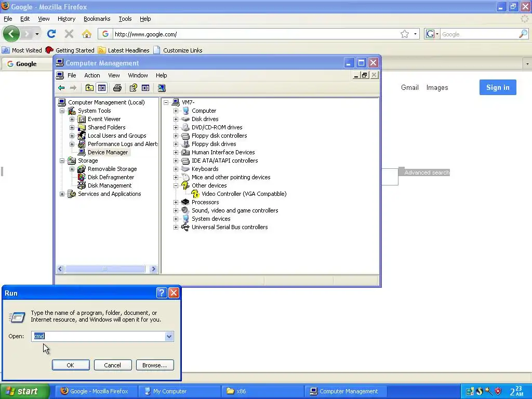The height and width of the screenshot is (399, 532).
Task: Expand the Disk drives node
Action: tap(176, 119)
